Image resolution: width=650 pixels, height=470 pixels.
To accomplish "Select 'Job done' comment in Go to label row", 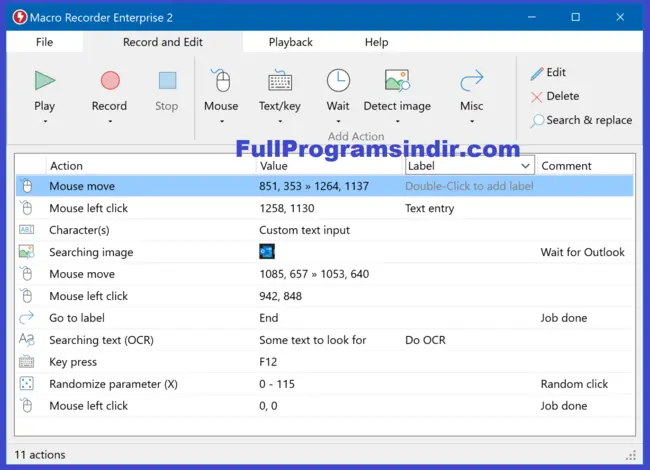I will click(564, 318).
